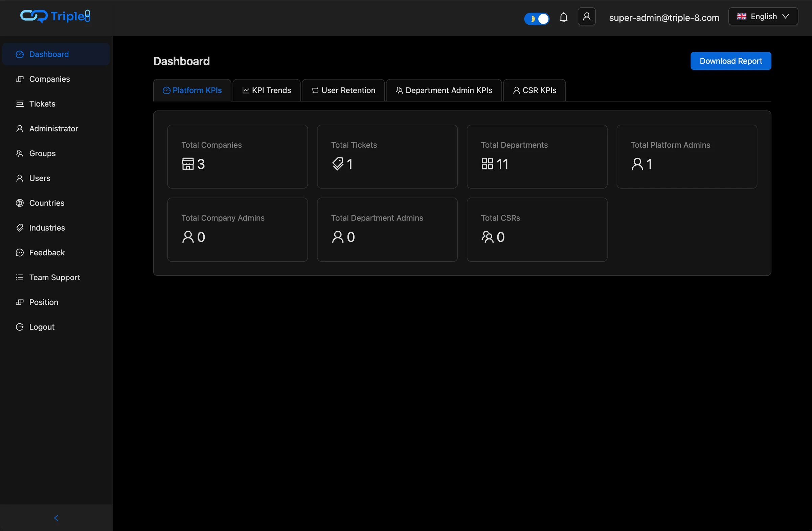
Task: Click the Total CSRs label
Action: coord(500,218)
